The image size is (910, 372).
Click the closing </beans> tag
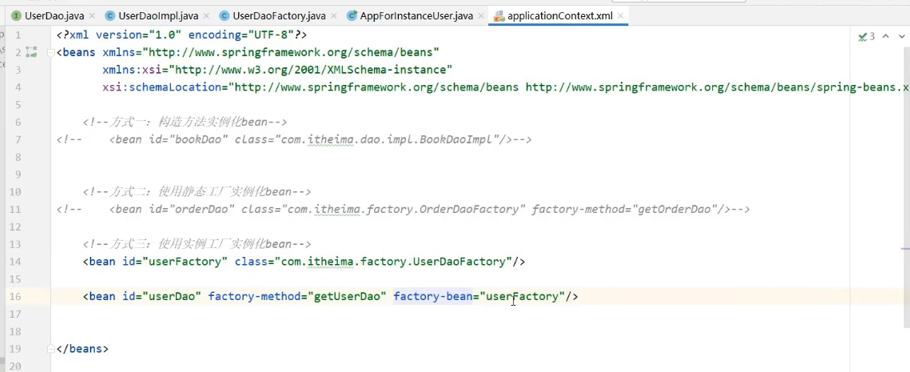pyautogui.click(x=82, y=349)
